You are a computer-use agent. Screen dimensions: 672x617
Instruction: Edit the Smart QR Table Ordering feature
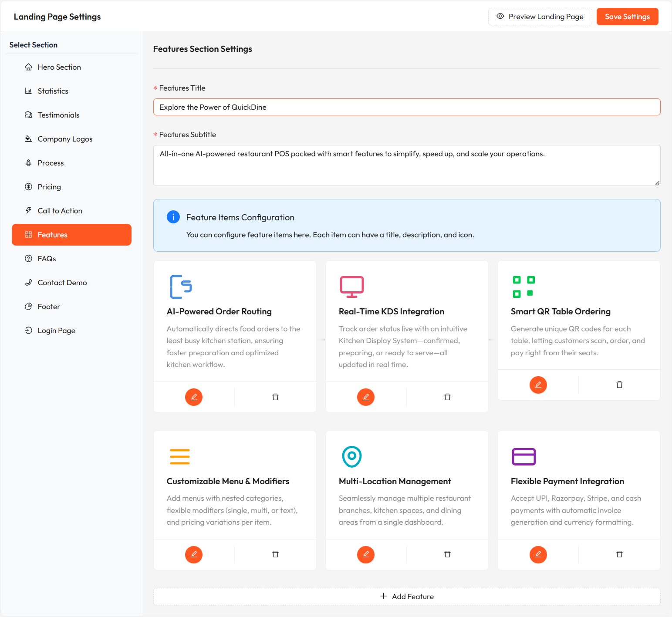point(538,385)
